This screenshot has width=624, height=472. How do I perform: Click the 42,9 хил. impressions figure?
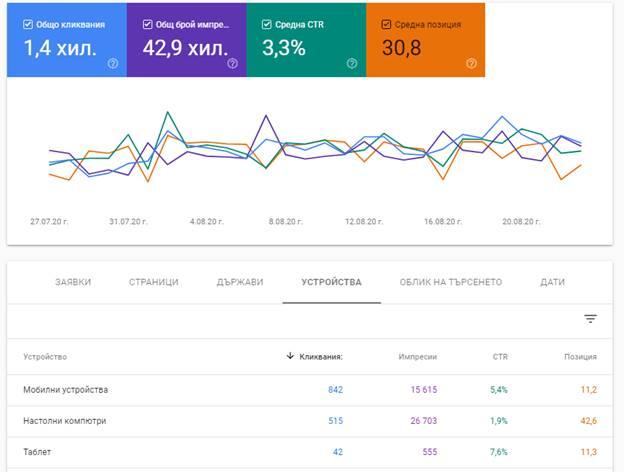click(185, 48)
